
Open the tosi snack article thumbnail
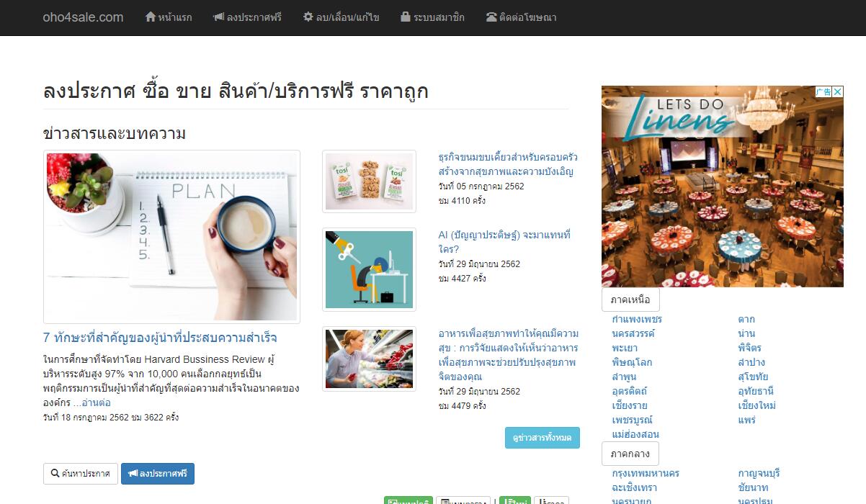(369, 181)
